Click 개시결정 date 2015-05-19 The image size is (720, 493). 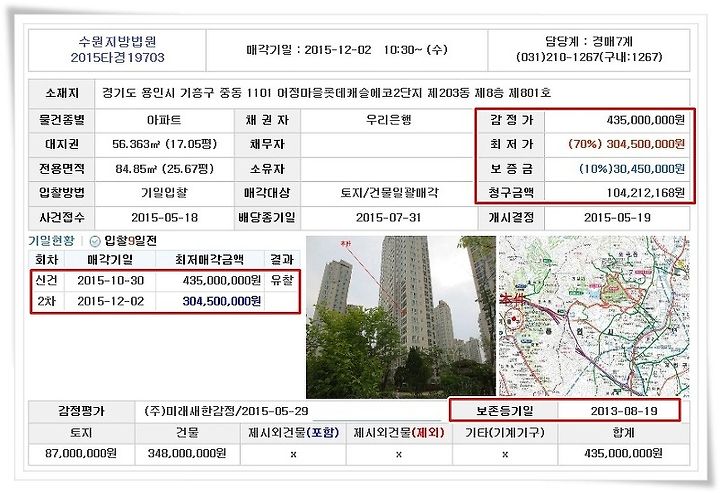(x=617, y=218)
